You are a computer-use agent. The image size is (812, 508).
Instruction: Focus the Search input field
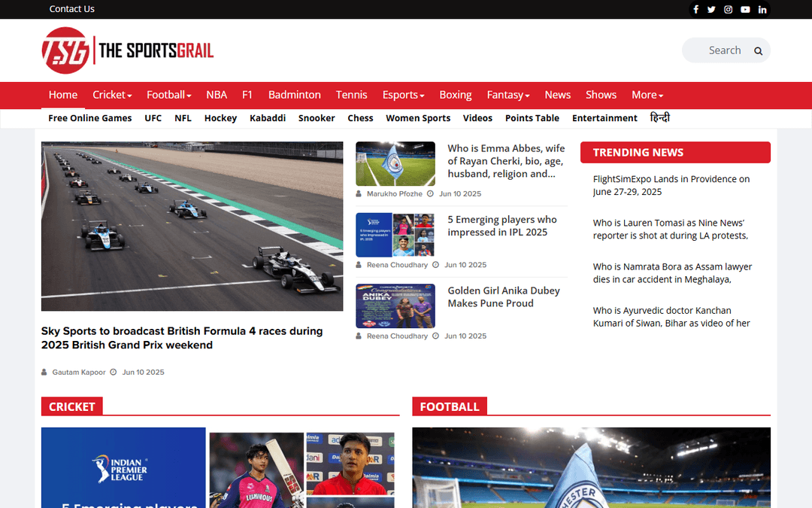pyautogui.click(x=725, y=50)
